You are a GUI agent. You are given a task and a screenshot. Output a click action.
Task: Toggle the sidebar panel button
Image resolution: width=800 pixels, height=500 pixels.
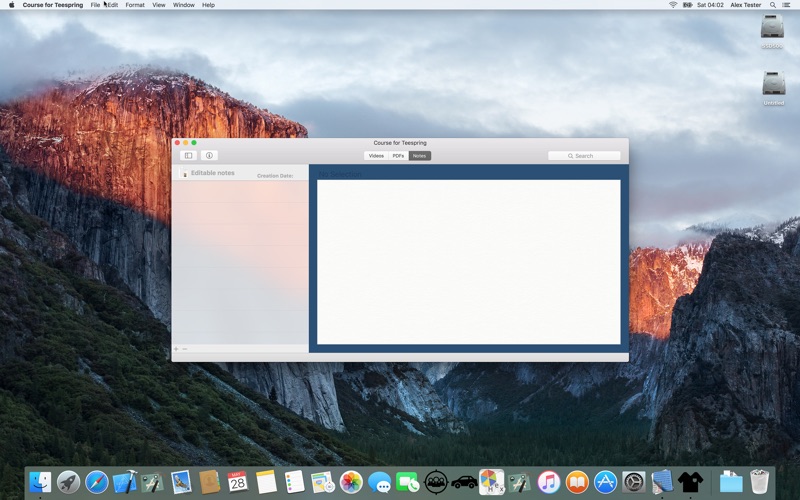pyautogui.click(x=188, y=155)
